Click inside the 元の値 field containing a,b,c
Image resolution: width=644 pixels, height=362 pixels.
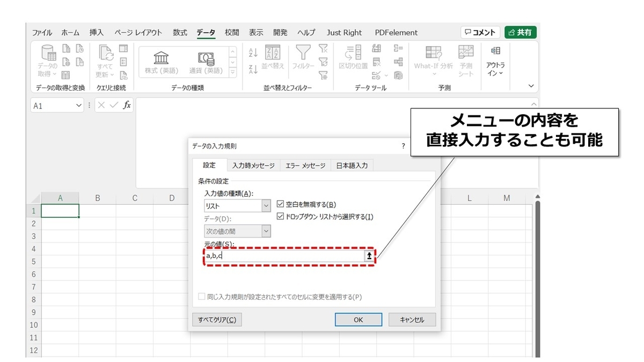pyautogui.click(x=268, y=256)
